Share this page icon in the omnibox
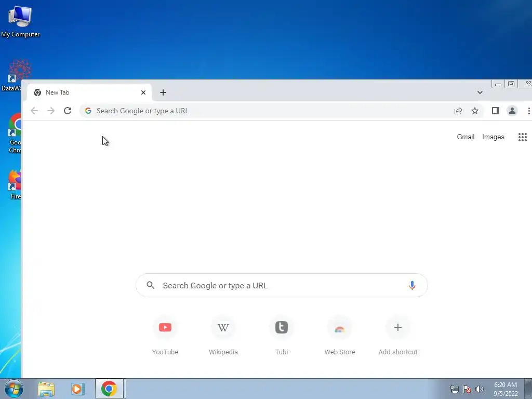532x399 pixels. 458,111
